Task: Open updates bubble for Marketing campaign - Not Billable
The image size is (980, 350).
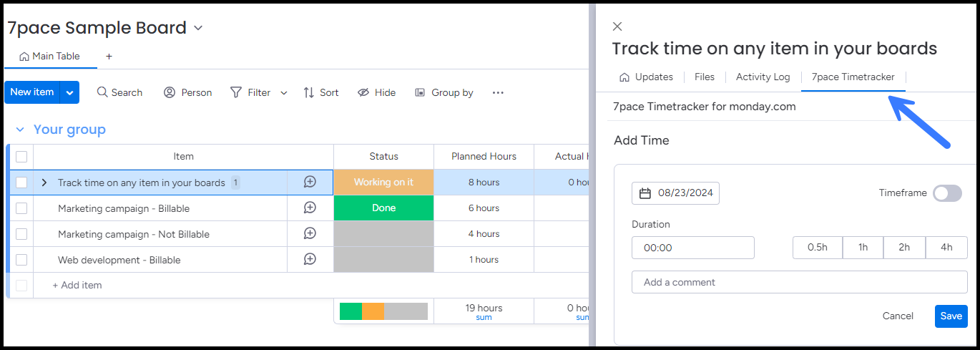Action: point(310,233)
